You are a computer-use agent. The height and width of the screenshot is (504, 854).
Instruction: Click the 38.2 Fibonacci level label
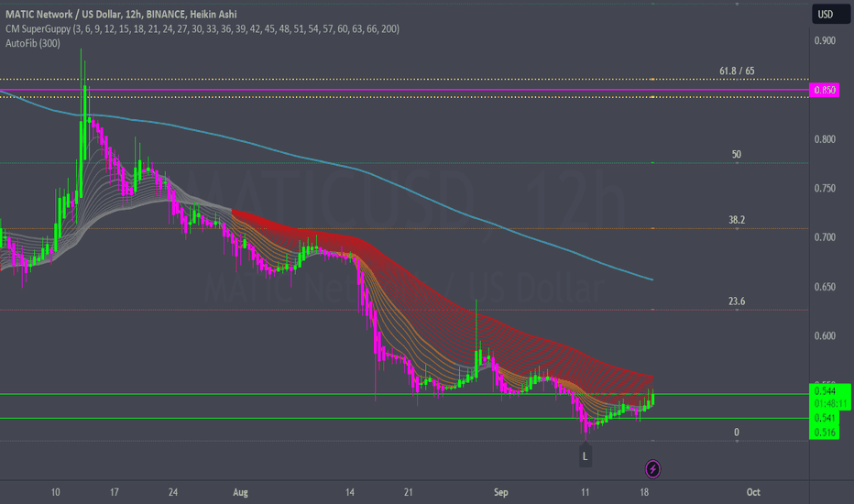(737, 220)
